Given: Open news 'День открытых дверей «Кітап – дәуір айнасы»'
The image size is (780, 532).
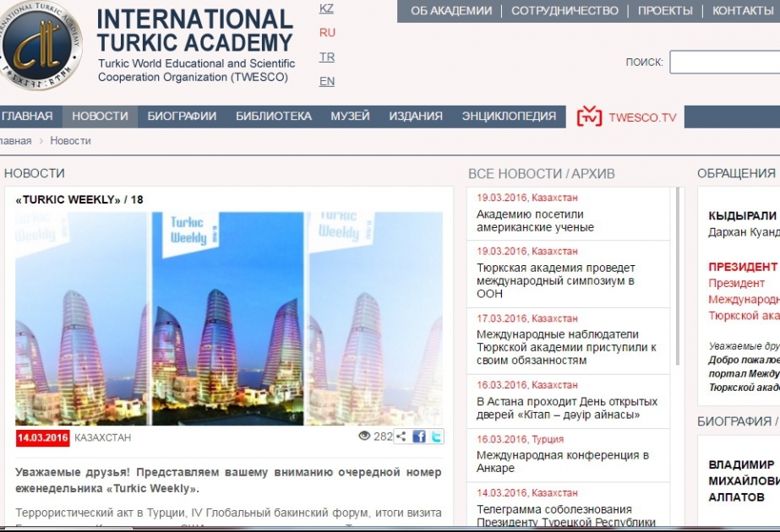Looking at the screenshot, I should tap(567, 408).
